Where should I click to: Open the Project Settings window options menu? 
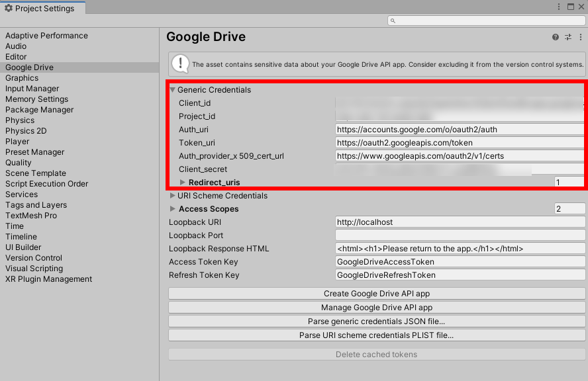point(559,7)
